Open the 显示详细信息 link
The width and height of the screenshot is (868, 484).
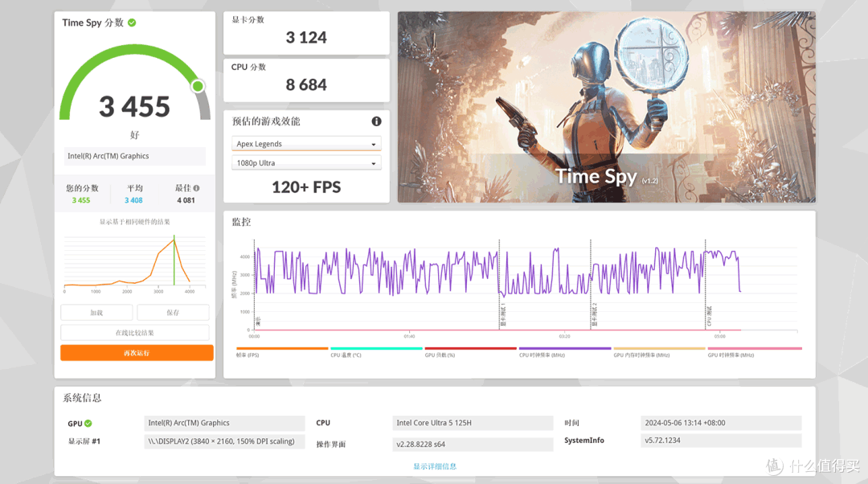(x=435, y=466)
